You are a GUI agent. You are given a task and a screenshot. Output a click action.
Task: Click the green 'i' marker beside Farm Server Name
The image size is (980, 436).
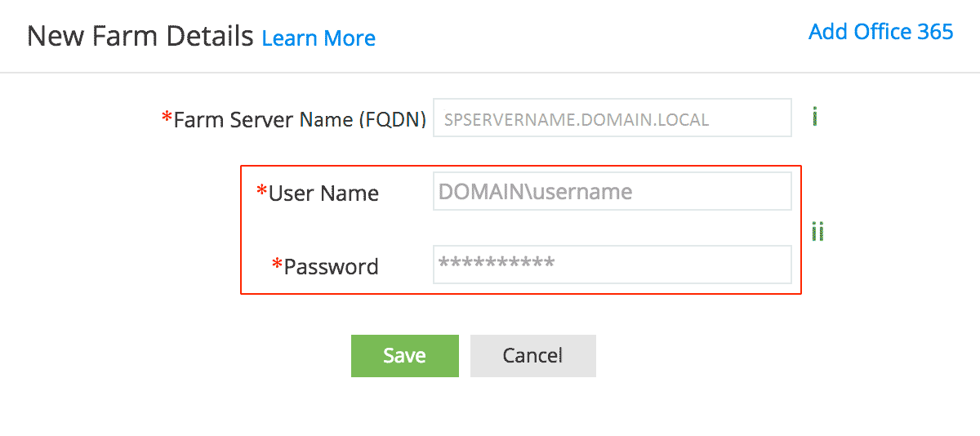pos(815,118)
